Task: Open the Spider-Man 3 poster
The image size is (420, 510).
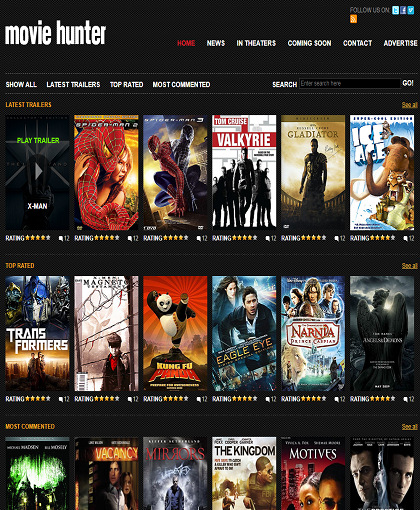Action: (x=175, y=173)
